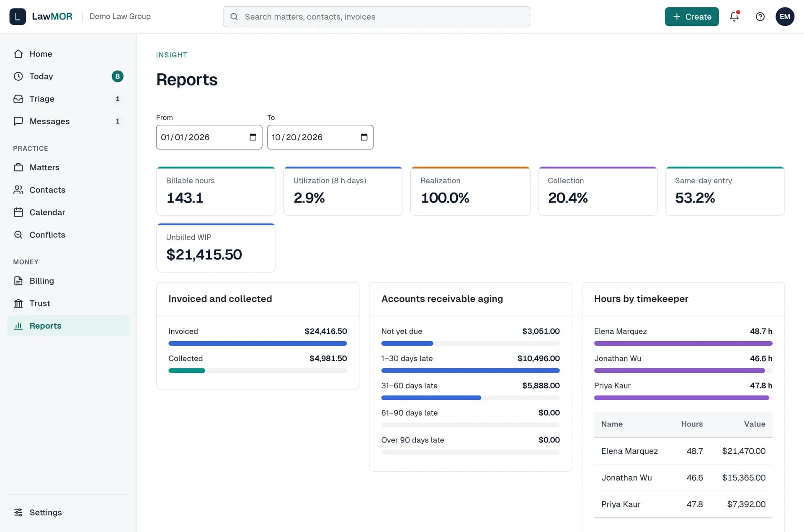Click the Matters briefcase icon

point(18,167)
